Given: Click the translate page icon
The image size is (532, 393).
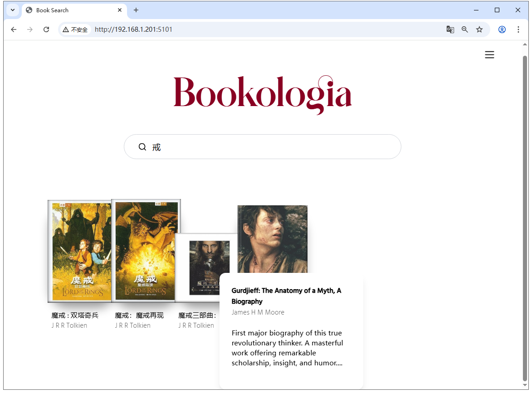Looking at the screenshot, I should point(450,29).
